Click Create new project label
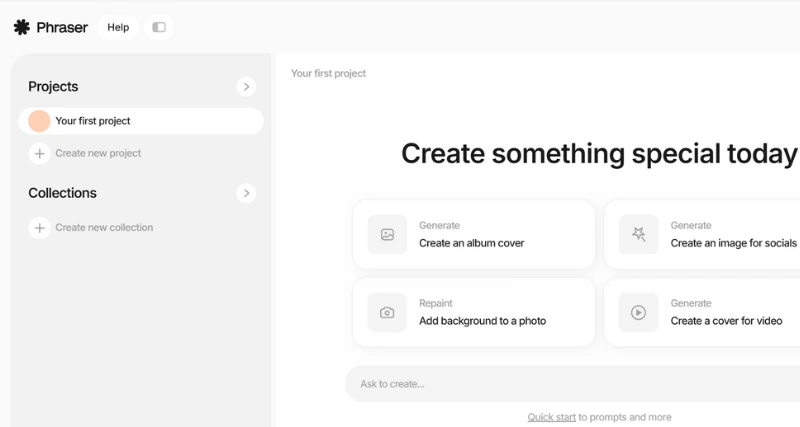The image size is (800, 427). click(98, 153)
